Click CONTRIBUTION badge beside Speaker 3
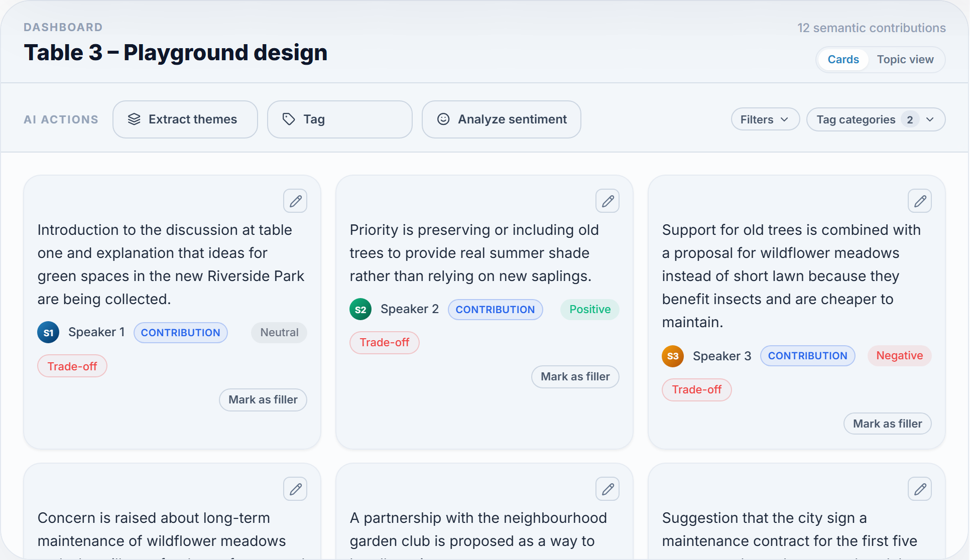Screen dimensions: 970x560 808,356
